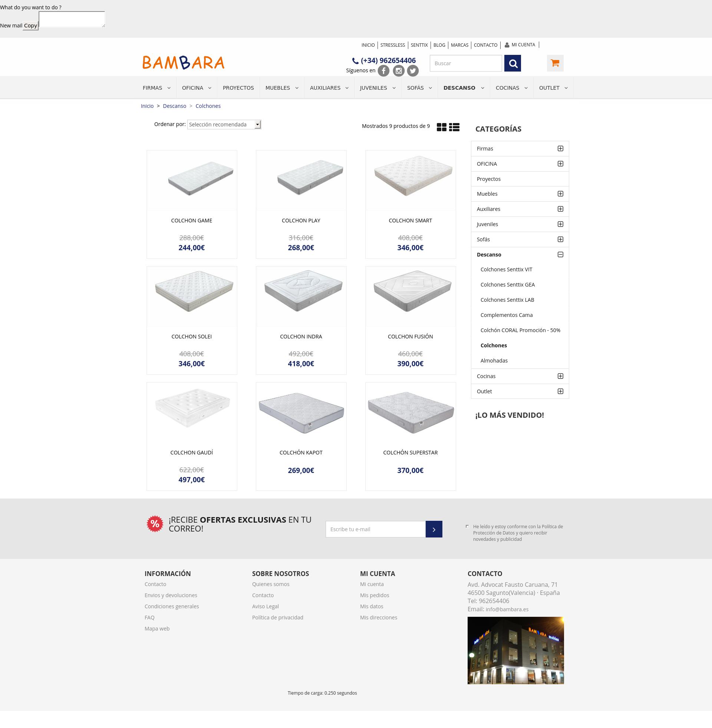This screenshot has height=728, width=712.
Task: Submit newsletter email arrow button
Action: click(x=434, y=529)
